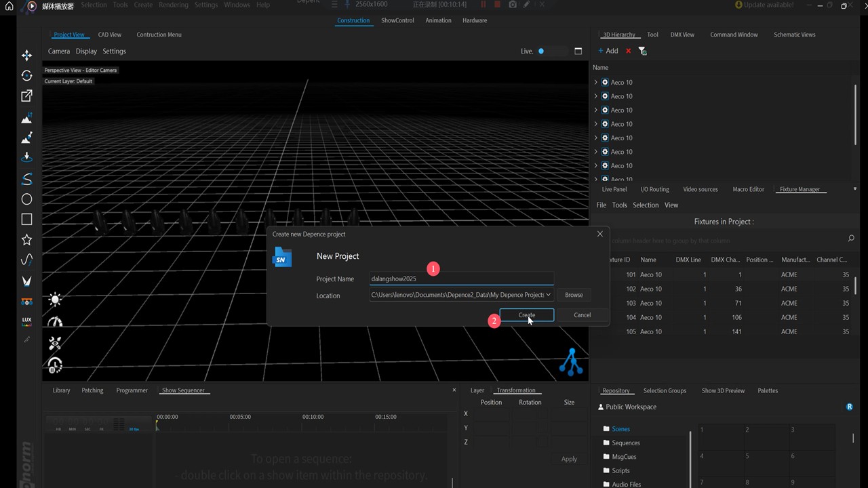Open the project Location dropdown
868x488 pixels.
548,295
